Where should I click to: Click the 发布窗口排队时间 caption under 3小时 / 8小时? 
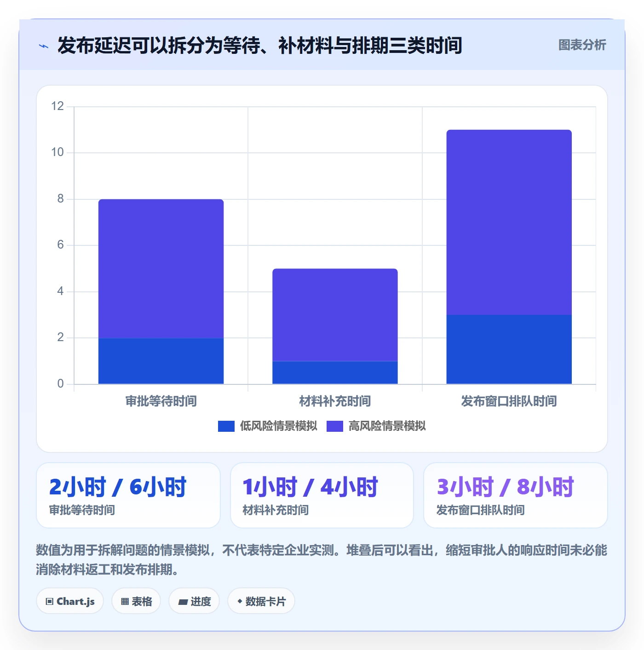(x=480, y=511)
